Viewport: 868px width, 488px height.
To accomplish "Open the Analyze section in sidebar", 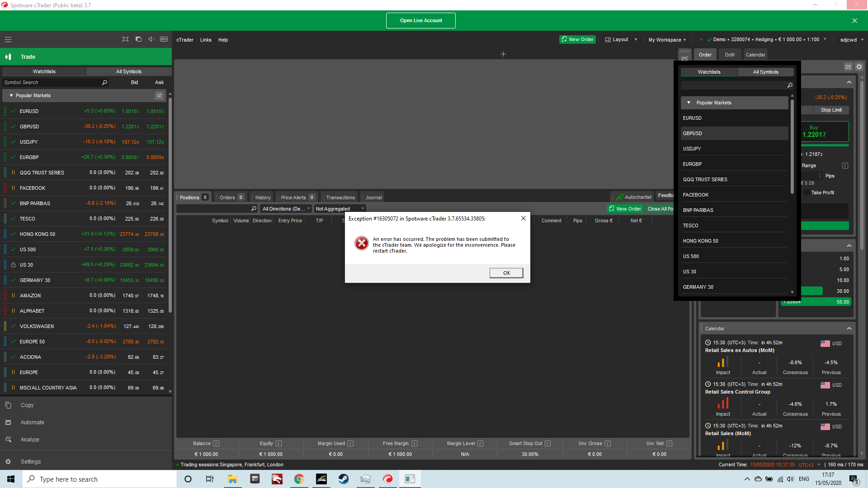I will [x=86, y=440].
